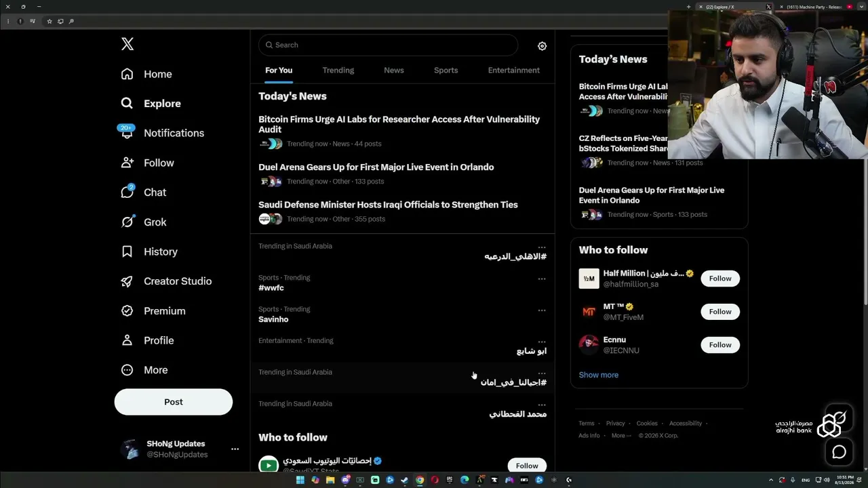Open the browser three-dot menu
The width and height of the screenshot is (868, 488).
[x=8, y=21]
